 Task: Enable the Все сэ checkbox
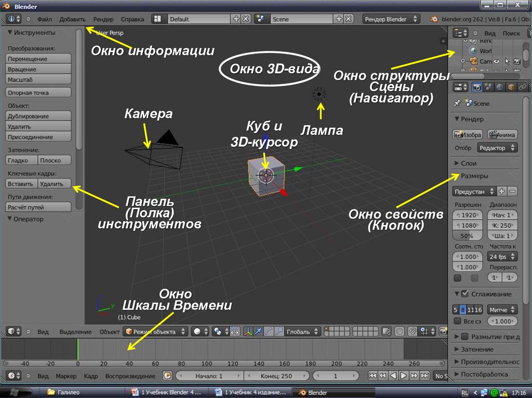(x=457, y=321)
